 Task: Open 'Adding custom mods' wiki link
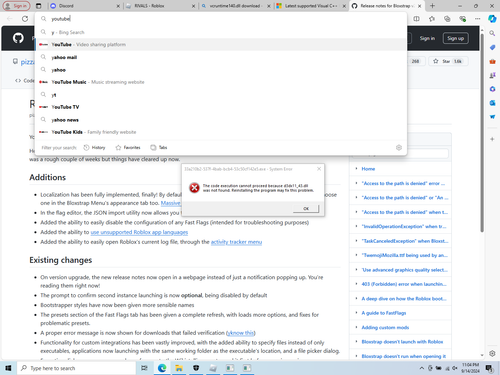(x=385, y=327)
